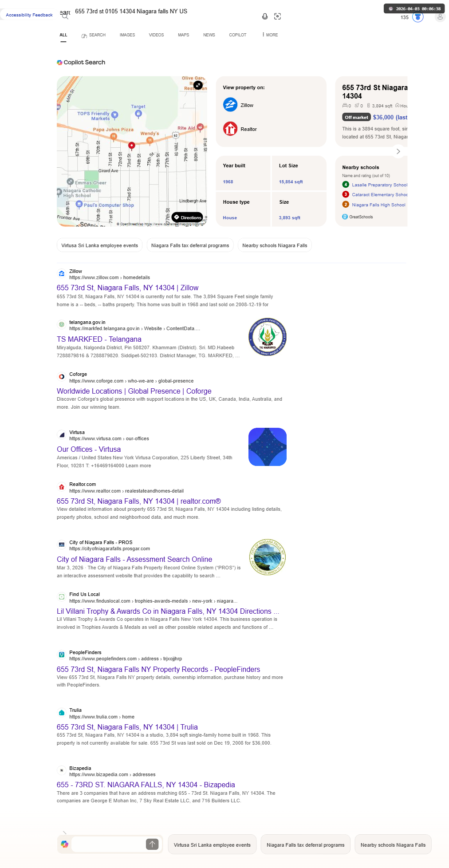This screenshot has width=449, height=868.
Task: Click the Directions button on map
Action: pyautogui.click(x=187, y=217)
